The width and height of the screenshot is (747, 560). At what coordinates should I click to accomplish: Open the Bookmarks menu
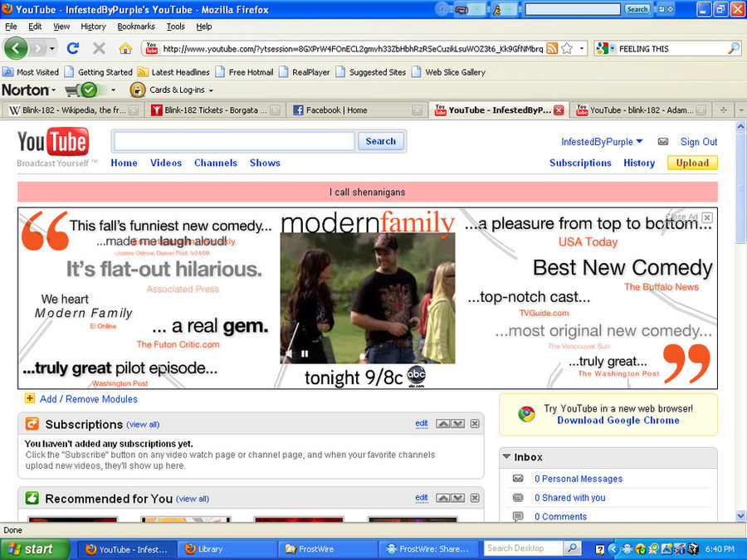(x=136, y=27)
